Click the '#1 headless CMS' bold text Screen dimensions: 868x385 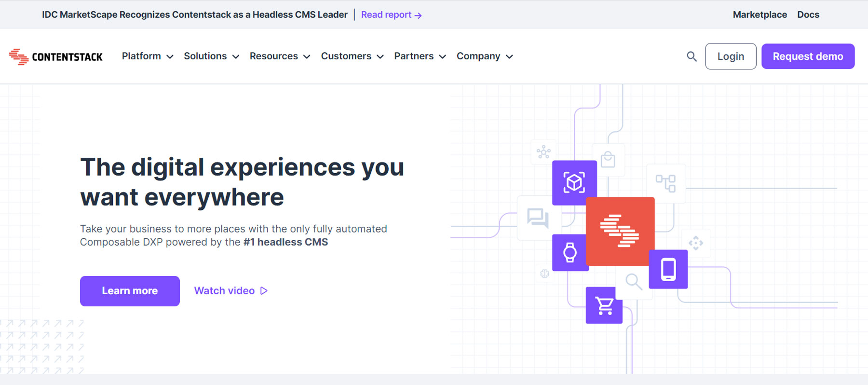pos(285,242)
